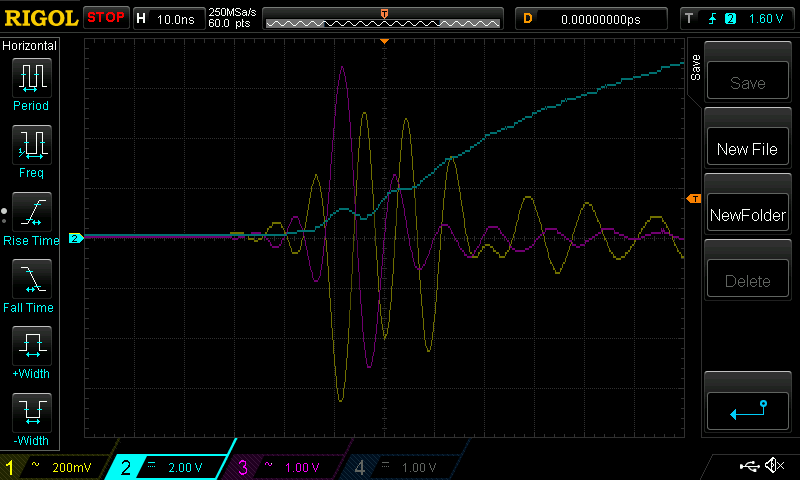Viewport: 800px width, 480px height.
Task: Click the muted speaker icon
Action: point(774,465)
